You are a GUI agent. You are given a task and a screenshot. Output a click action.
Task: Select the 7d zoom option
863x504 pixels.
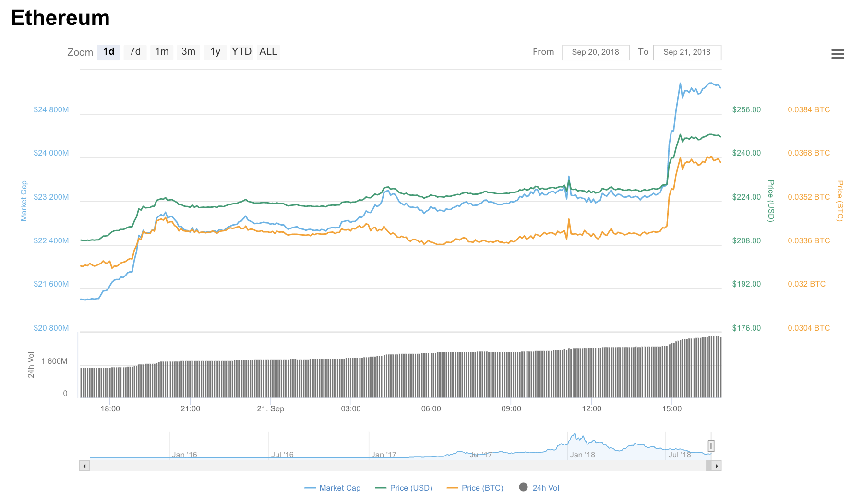(135, 52)
